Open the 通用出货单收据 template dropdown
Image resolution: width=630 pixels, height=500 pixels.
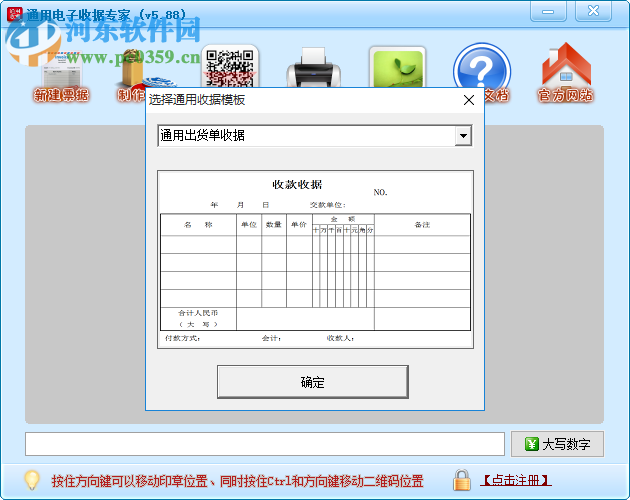pyautogui.click(x=315, y=136)
